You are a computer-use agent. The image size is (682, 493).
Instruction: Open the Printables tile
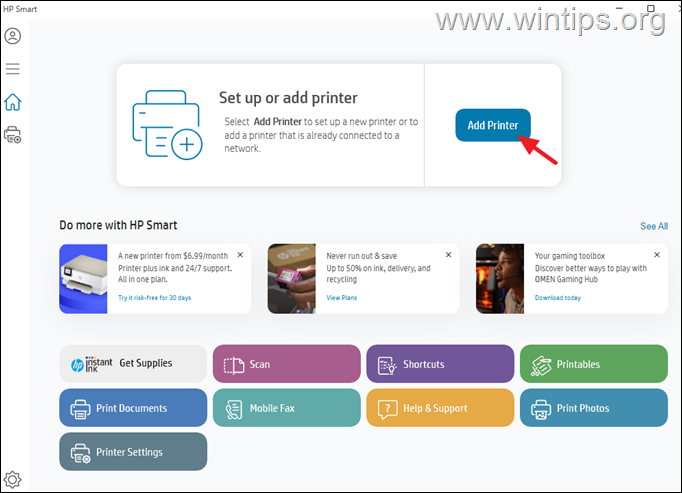coord(594,364)
